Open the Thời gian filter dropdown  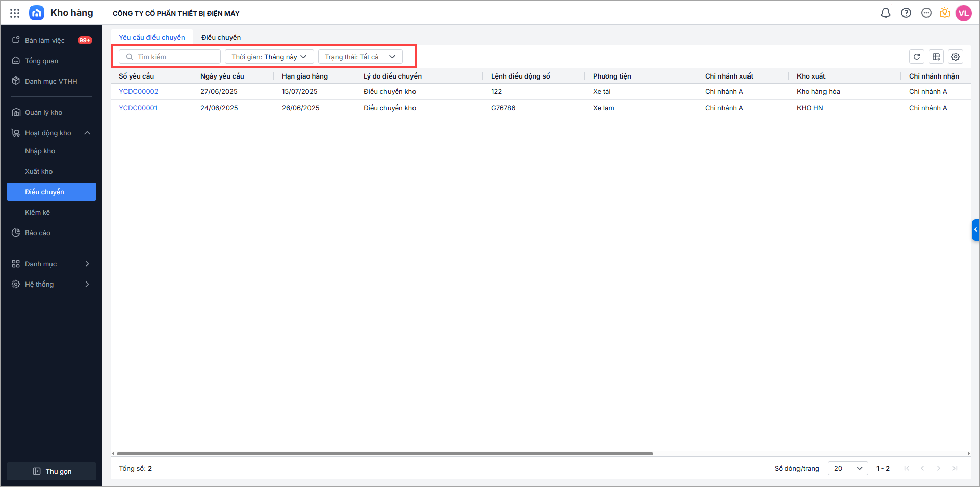point(269,57)
